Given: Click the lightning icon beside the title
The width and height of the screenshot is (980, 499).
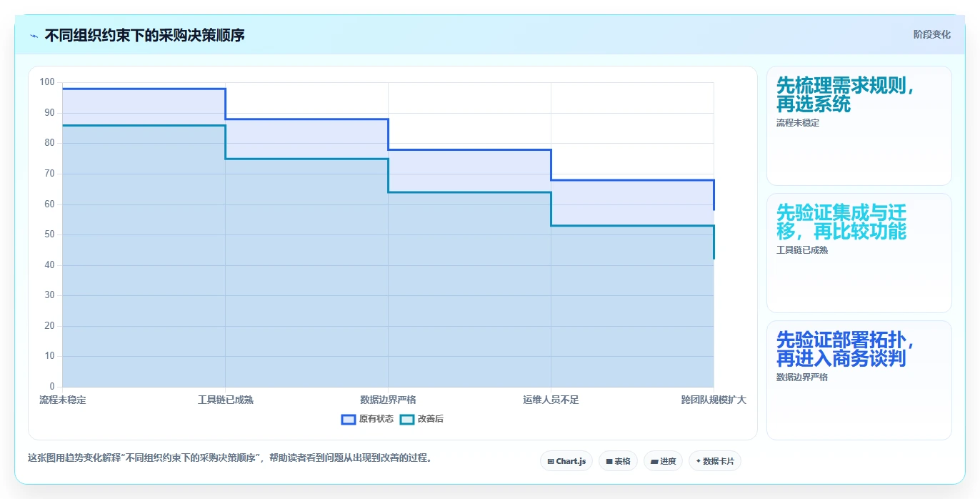Looking at the screenshot, I should coord(34,36).
